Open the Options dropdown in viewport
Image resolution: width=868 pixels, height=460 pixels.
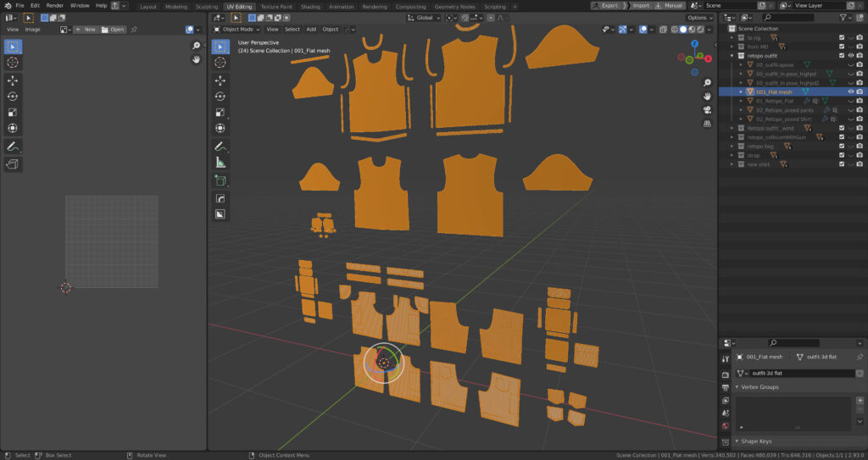tap(699, 18)
